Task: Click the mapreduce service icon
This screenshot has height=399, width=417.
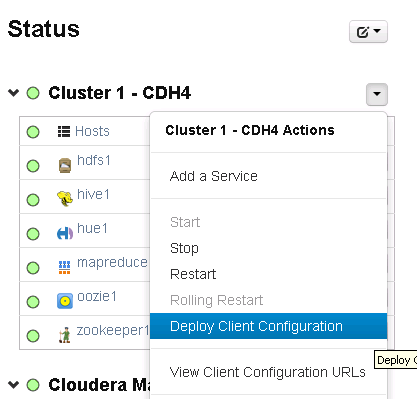Action: coord(64,267)
